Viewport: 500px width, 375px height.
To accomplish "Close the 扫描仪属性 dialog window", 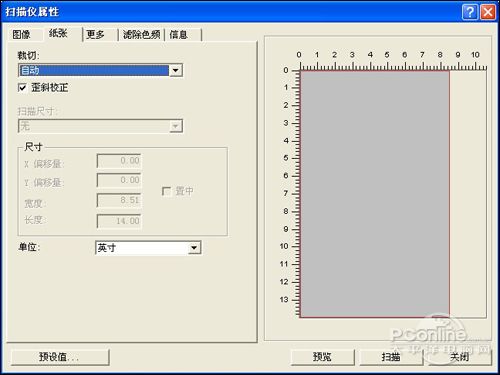I will [x=488, y=12].
